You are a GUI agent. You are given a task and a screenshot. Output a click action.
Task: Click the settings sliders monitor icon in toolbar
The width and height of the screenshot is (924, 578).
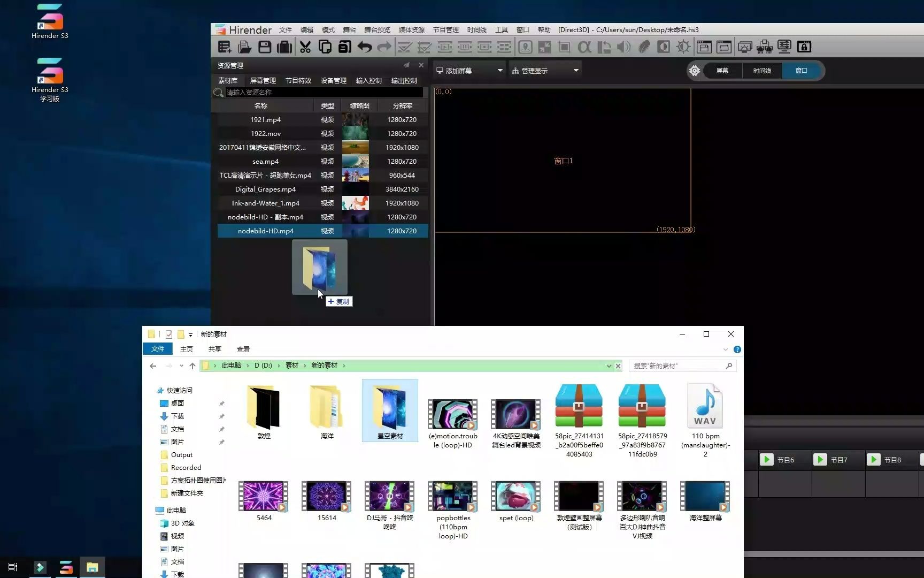(x=784, y=47)
